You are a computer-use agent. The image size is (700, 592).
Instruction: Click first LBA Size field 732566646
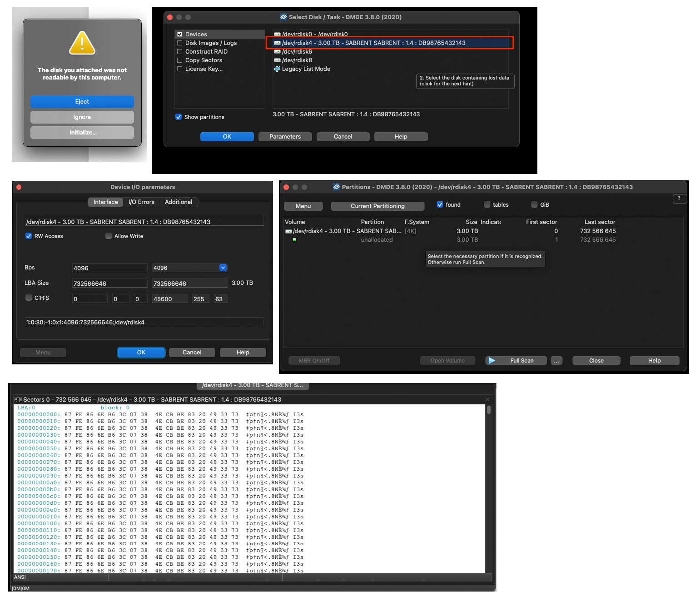pos(110,284)
